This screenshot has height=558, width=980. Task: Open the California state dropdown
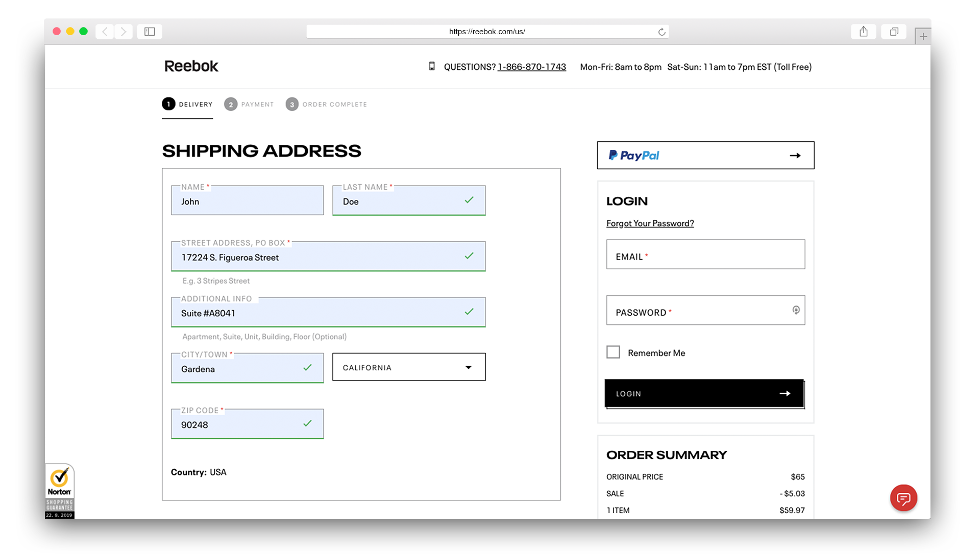408,367
